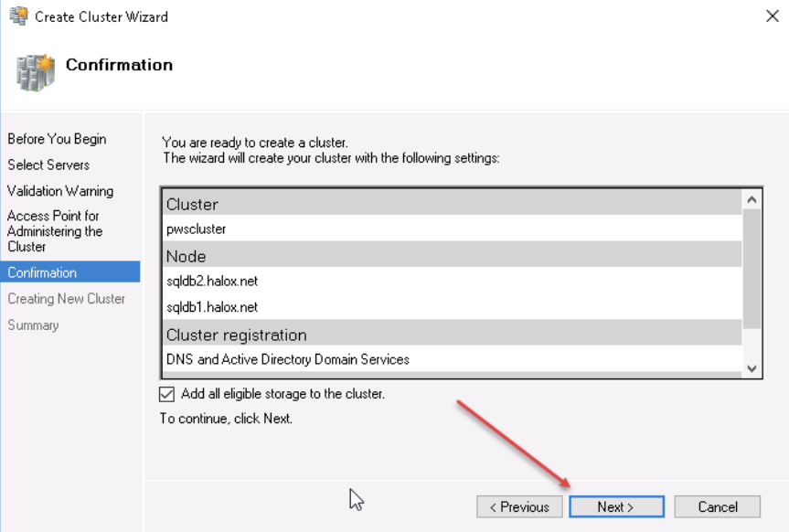Click the Node section header
This screenshot has height=532, width=789.
tap(453, 256)
